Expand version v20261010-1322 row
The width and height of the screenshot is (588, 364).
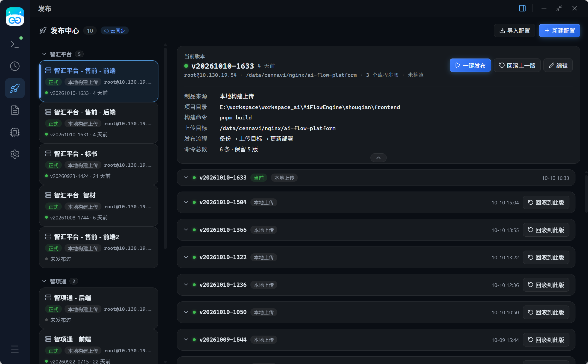(186, 257)
